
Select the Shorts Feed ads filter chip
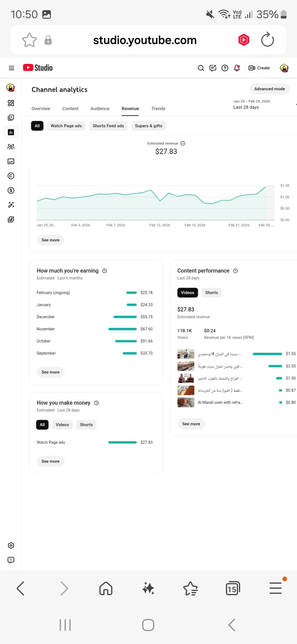pyautogui.click(x=108, y=126)
